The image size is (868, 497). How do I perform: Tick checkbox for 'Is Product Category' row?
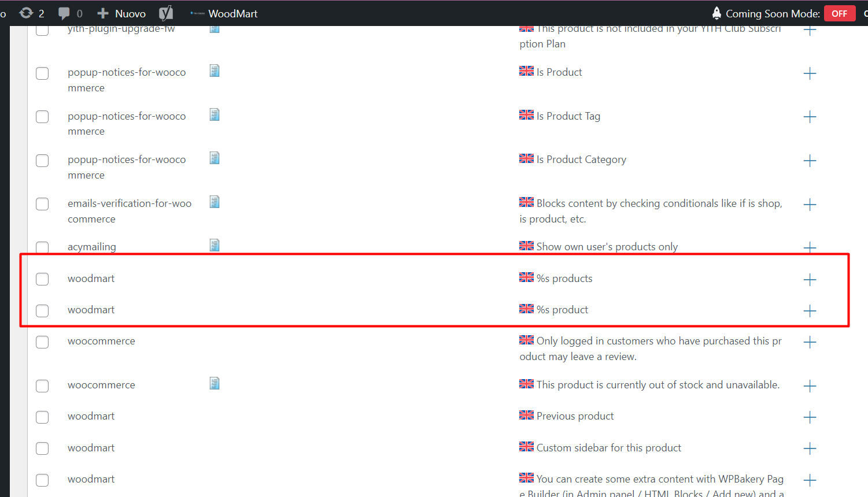[42, 160]
